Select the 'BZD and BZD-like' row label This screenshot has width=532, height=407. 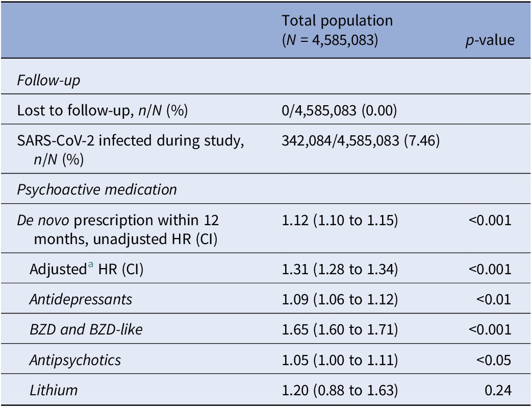(x=86, y=329)
